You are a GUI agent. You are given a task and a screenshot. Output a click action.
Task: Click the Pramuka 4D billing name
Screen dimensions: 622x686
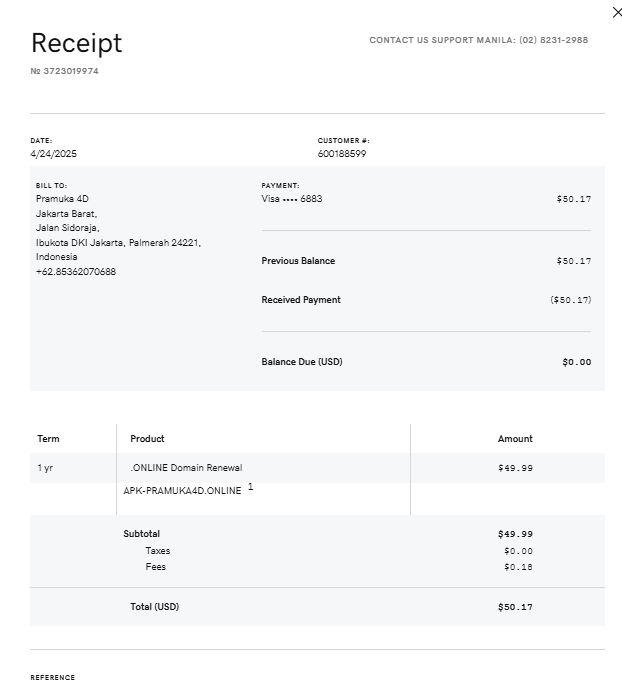pyautogui.click(x=62, y=199)
